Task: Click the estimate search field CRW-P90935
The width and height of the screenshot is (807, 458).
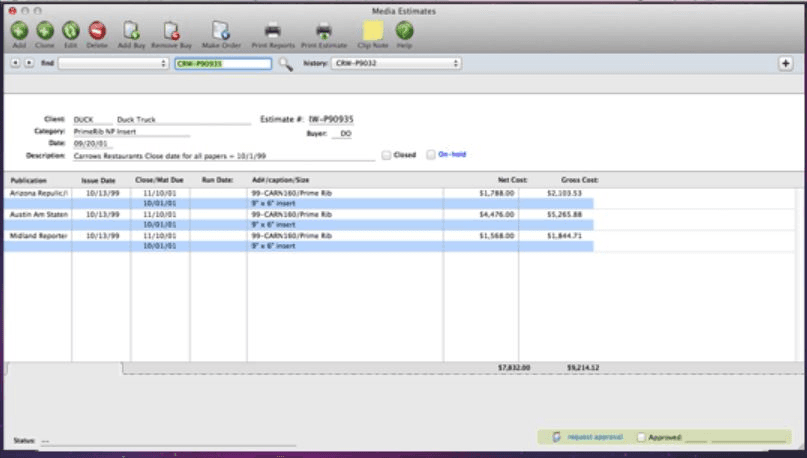Action: tap(222, 63)
